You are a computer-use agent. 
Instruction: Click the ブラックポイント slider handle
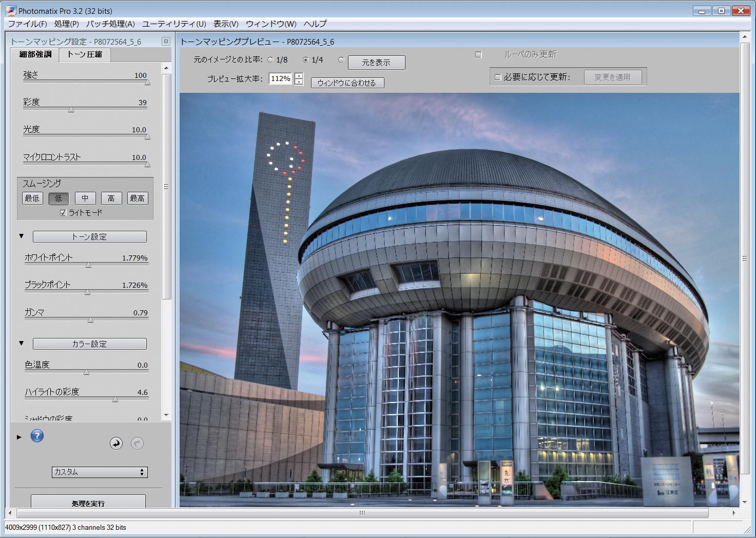(87, 292)
